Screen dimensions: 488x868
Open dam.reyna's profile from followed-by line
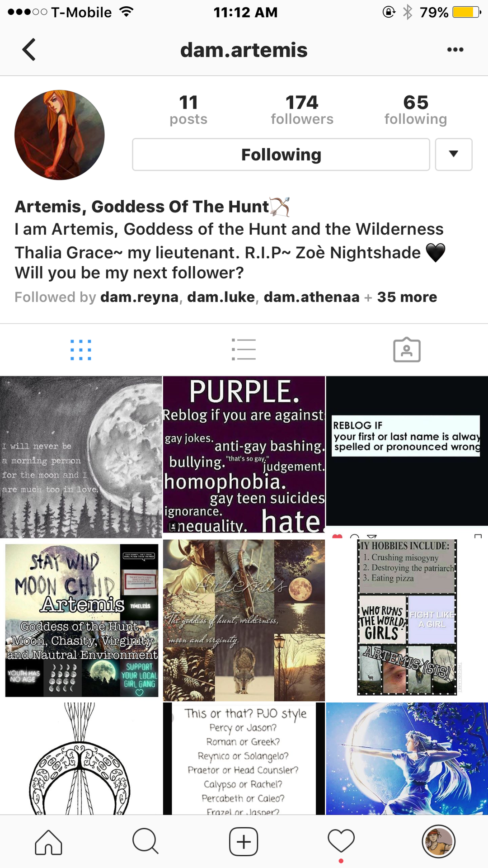[139, 297]
